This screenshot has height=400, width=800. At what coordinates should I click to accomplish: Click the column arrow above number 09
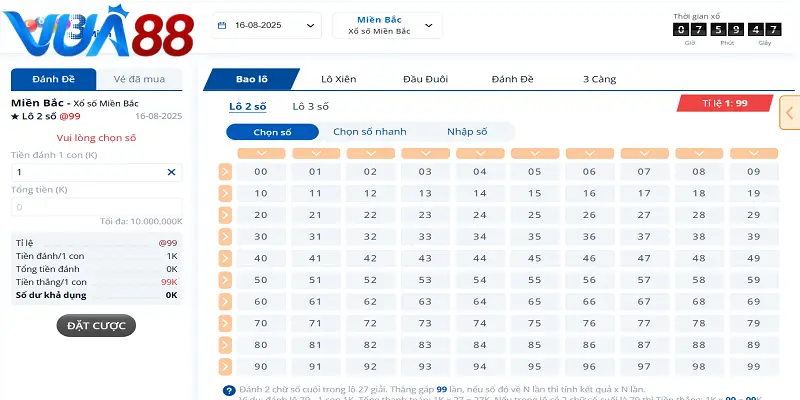(x=754, y=154)
